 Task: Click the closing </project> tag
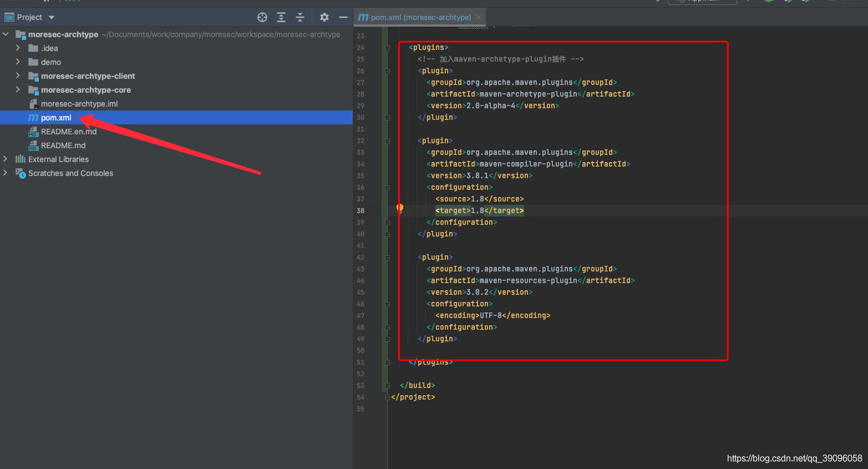413,397
